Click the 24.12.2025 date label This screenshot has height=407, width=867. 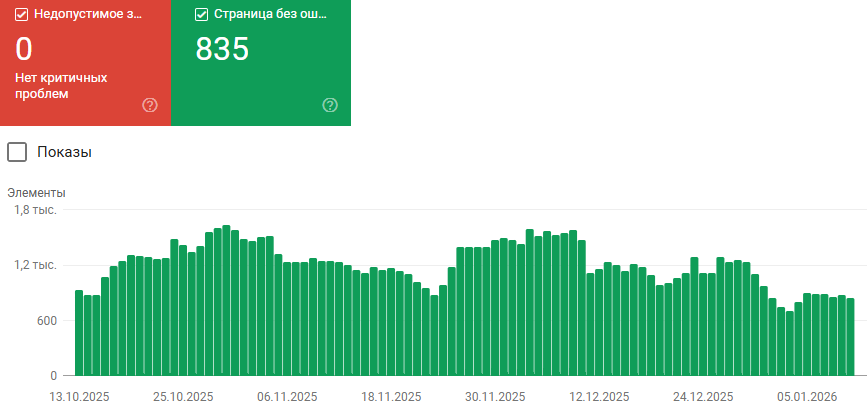pos(703,397)
